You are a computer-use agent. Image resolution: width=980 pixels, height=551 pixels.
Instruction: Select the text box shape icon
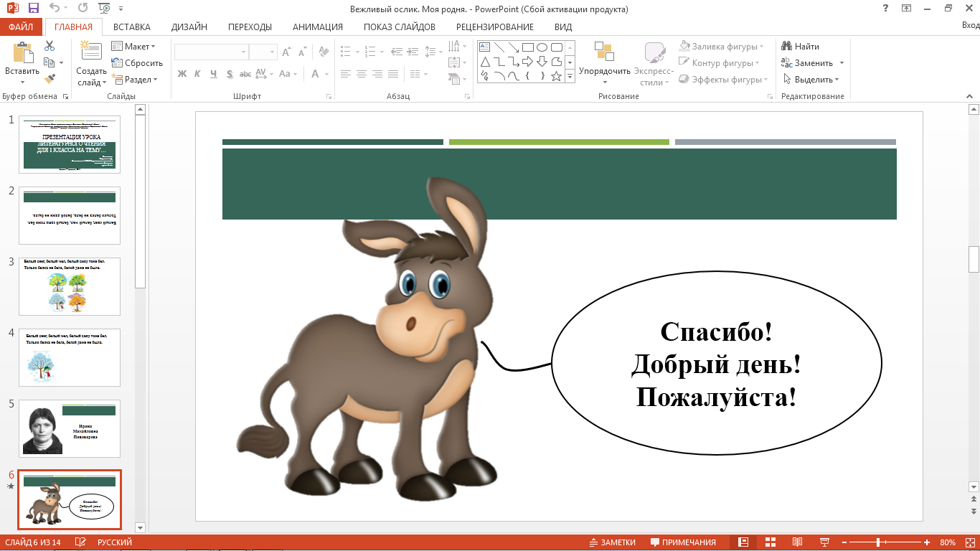pyautogui.click(x=485, y=47)
